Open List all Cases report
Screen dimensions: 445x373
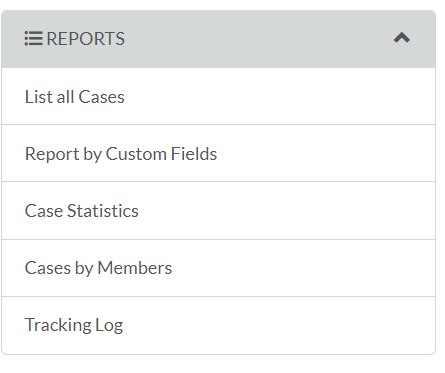75,97
